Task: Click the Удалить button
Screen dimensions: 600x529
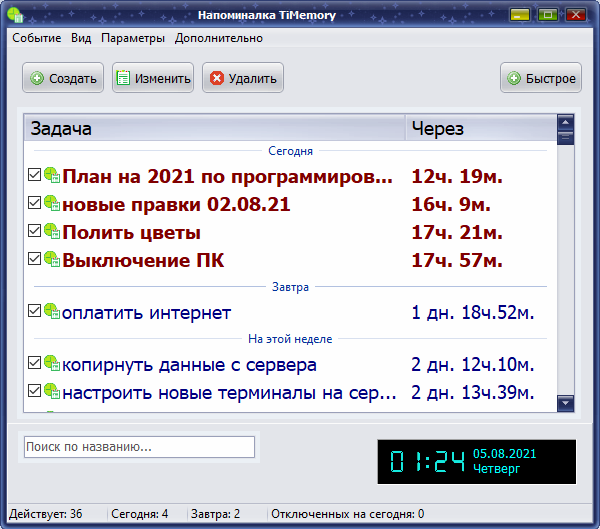Action: tap(243, 78)
